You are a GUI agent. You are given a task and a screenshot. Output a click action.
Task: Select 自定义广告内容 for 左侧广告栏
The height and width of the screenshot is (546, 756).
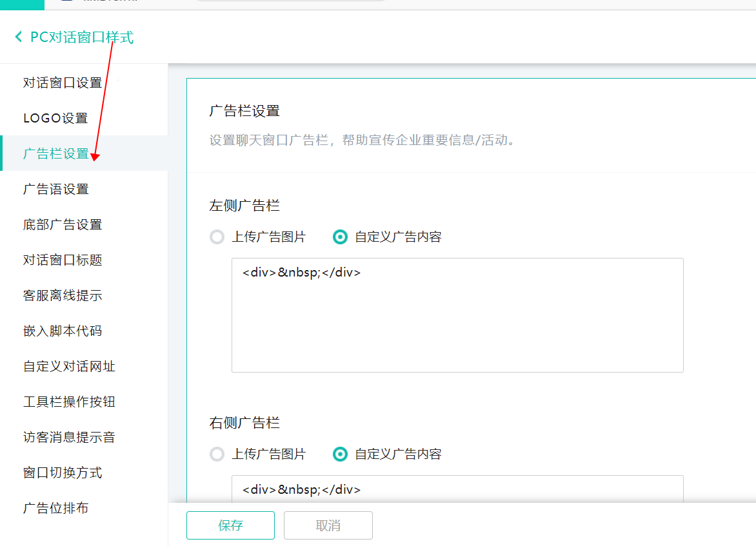coord(340,237)
